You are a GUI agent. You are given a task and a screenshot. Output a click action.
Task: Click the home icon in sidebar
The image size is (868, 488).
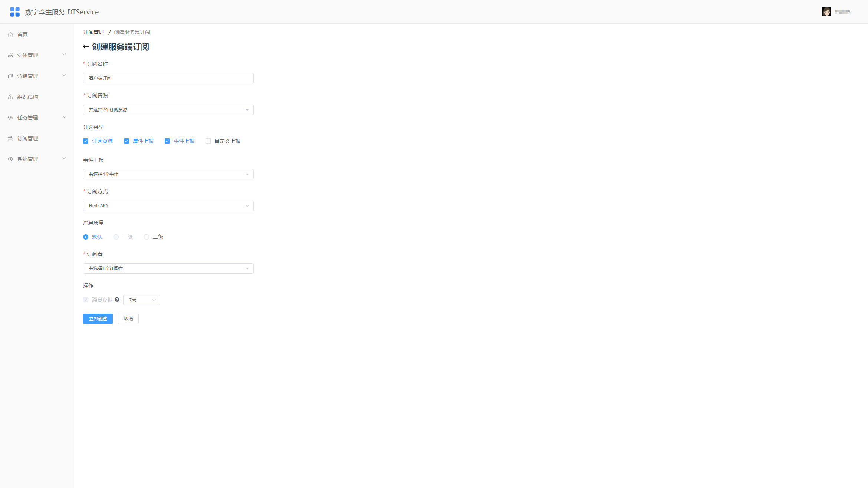click(10, 34)
